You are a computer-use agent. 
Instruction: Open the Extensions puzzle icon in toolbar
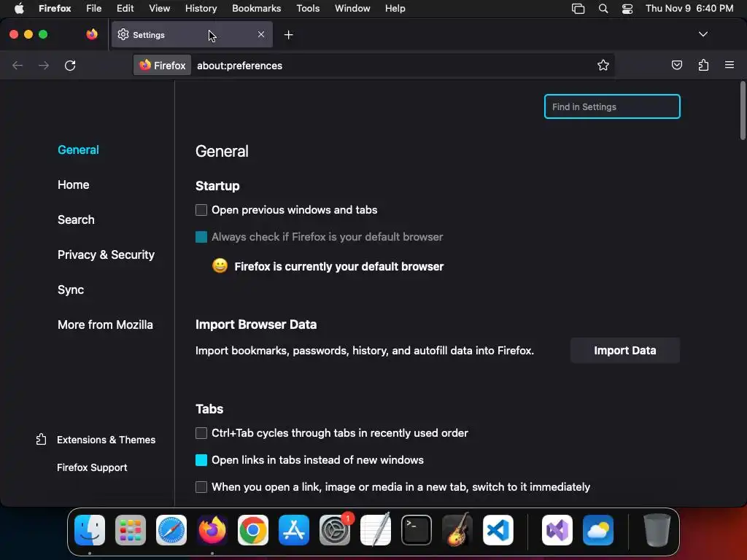tap(703, 65)
